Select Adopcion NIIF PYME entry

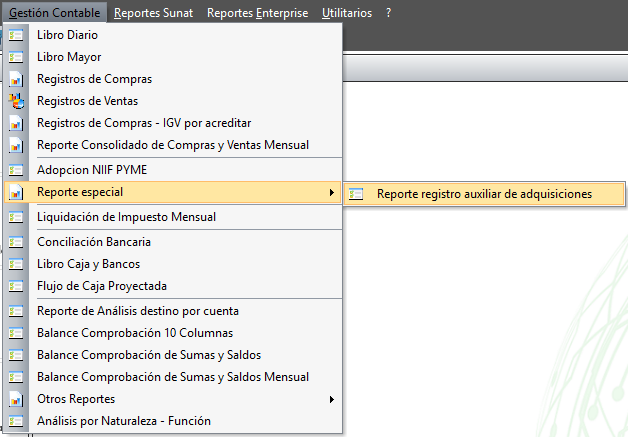tap(173, 170)
